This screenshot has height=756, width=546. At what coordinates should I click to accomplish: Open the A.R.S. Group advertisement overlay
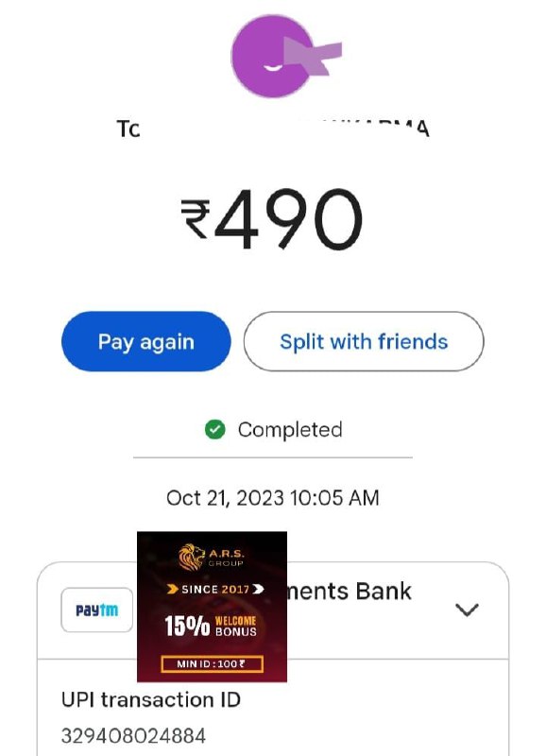click(x=212, y=607)
